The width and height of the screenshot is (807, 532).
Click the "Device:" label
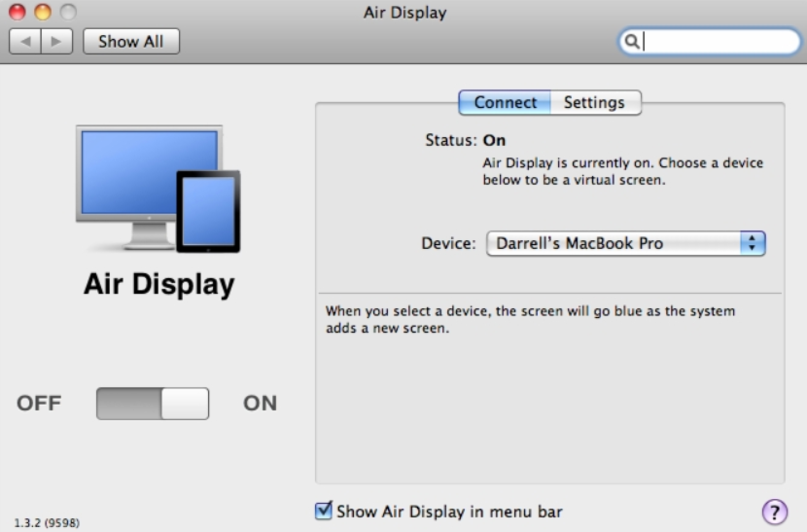tap(448, 243)
